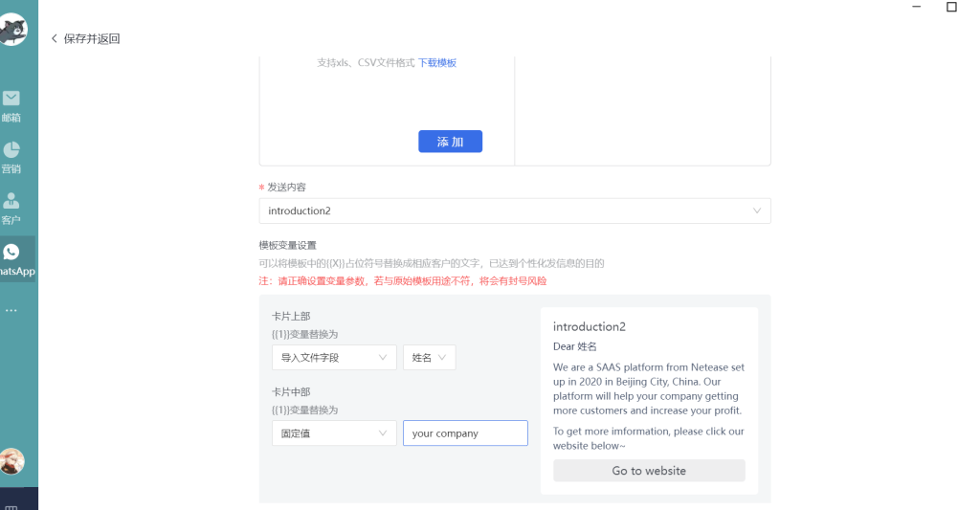This screenshot has width=980, height=510.
Task: Open the more options ellipsis in sidebar
Action: (x=11, y=311)
